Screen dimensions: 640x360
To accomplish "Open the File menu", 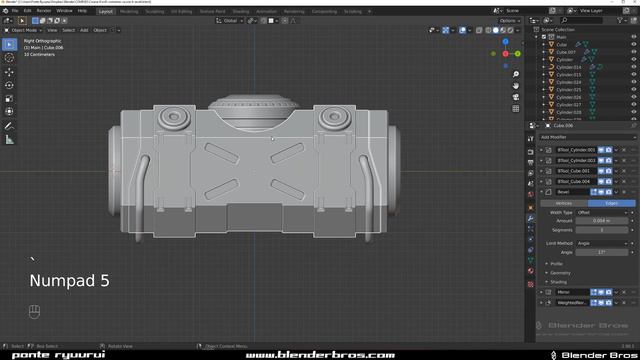I will [15, 11].
